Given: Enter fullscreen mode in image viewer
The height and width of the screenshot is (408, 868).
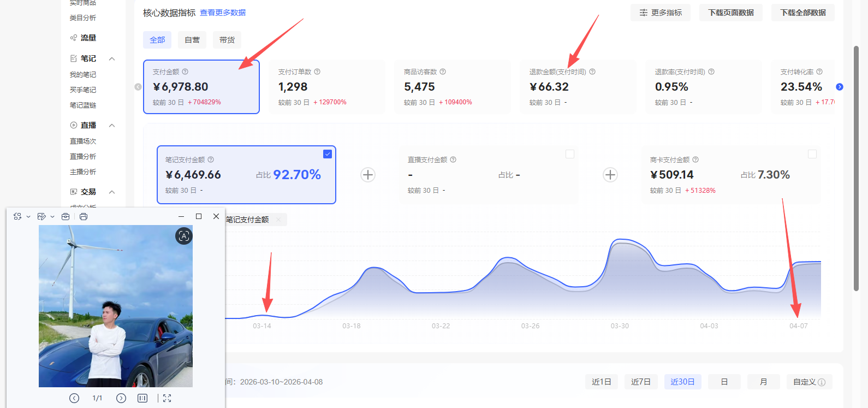Looking at the screenshot, I should [167, 398].
